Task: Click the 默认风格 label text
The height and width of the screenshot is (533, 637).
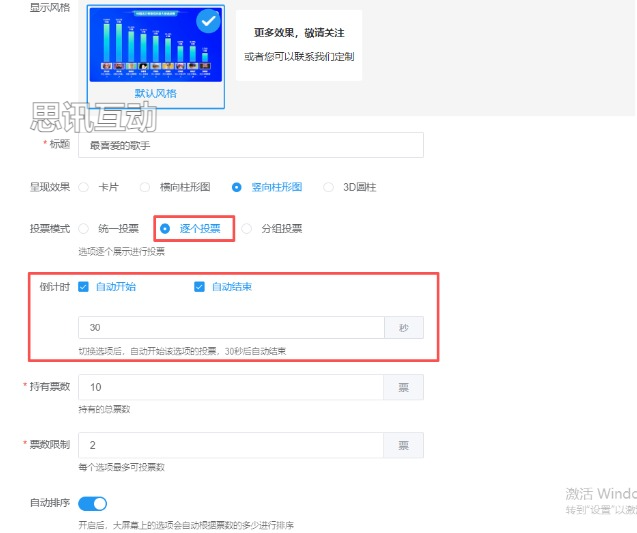Action: [x=155, y=93]
